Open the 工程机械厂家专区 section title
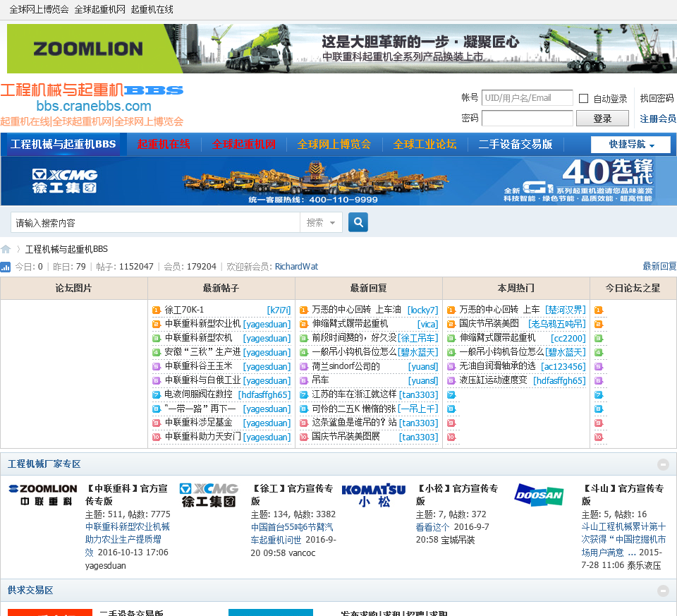Image resolution: width=677 pixels, height=616 pixels. click(x=44, y=464)
